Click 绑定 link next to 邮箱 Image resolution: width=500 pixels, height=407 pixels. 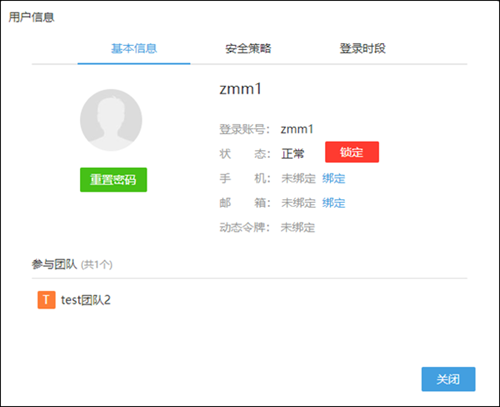334,203
